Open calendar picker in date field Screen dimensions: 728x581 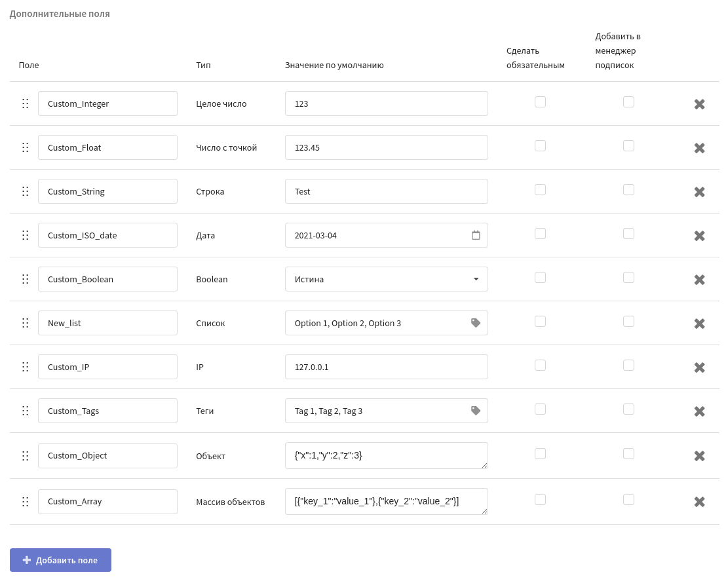[476, 235]
